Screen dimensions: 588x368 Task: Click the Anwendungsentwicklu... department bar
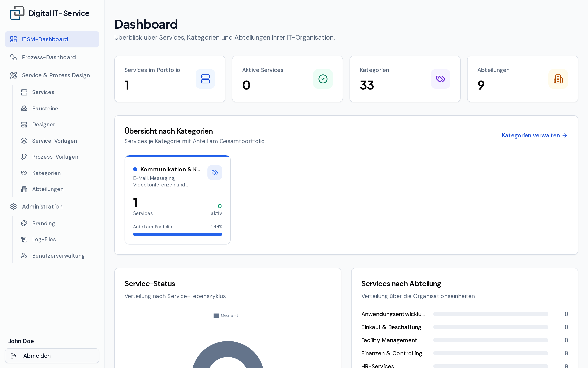point(491,314)
